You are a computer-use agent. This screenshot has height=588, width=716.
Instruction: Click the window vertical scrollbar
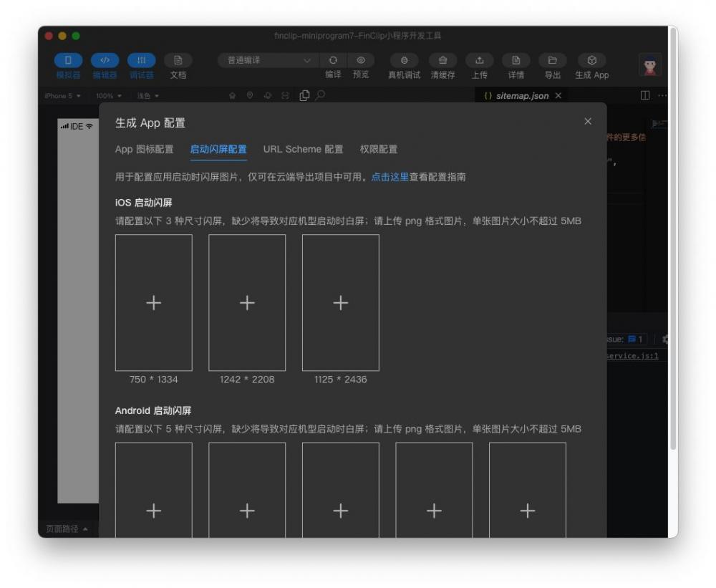pos(673,238)
